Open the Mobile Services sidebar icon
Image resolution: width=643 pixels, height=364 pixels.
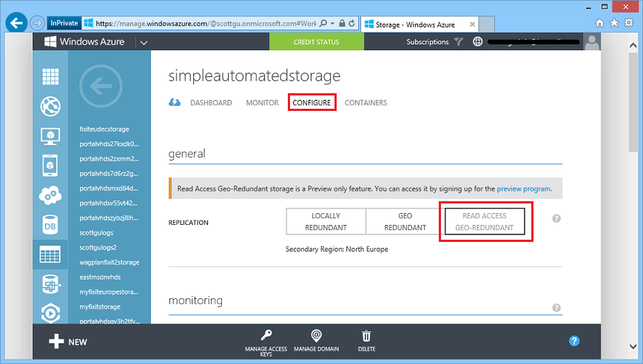[x=50, y=165]
